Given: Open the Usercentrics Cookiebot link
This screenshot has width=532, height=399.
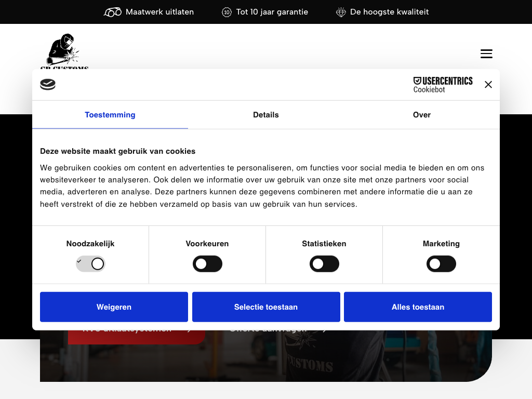Looking at the screenshot, I should (x=443, y=85).
